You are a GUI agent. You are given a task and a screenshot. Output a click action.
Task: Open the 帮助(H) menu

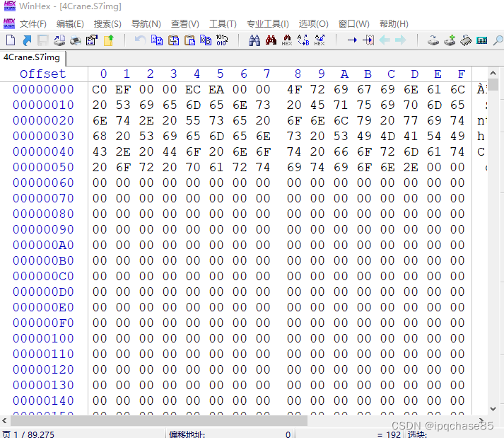pos(394,24)
